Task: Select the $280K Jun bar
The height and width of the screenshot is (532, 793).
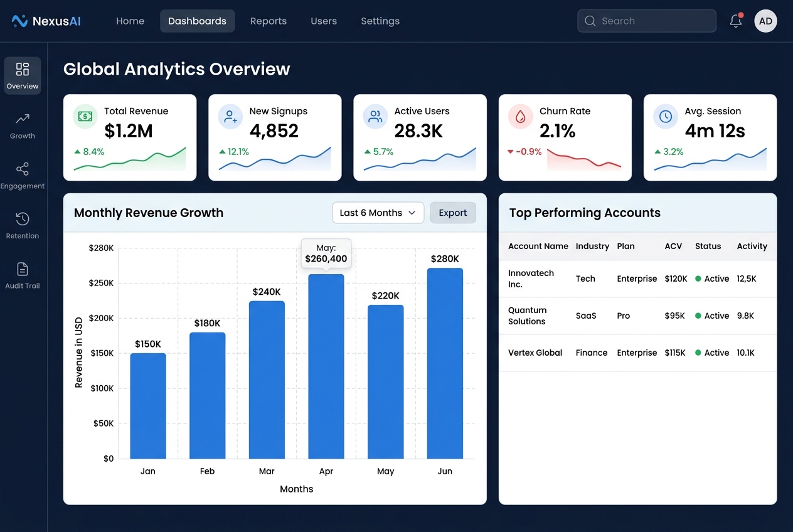Action: 445,363
